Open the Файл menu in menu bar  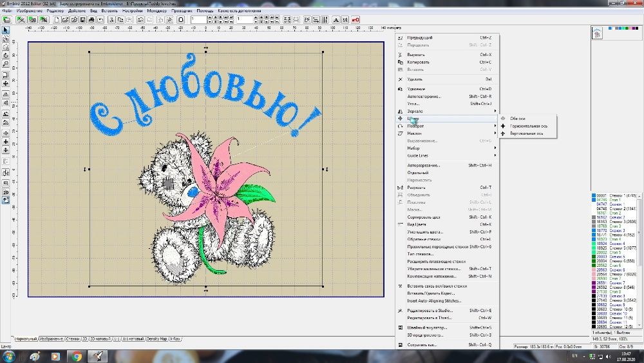tap(7, 11)
